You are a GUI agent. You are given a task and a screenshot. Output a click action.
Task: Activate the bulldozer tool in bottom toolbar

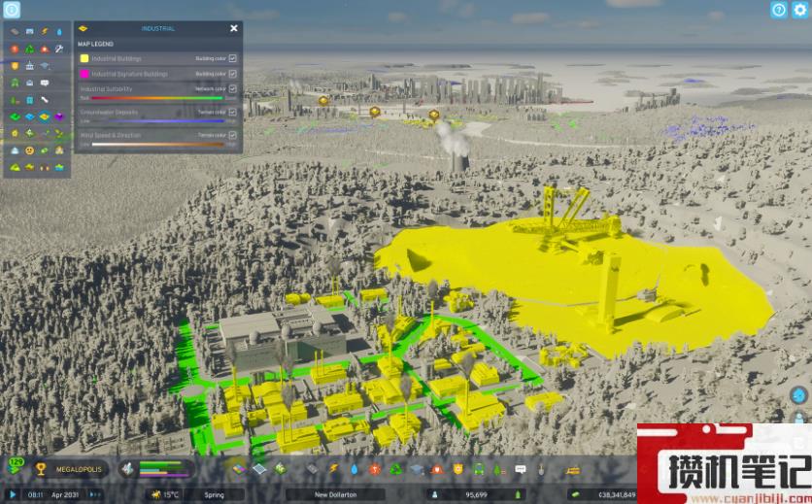[x=573, y=469]
